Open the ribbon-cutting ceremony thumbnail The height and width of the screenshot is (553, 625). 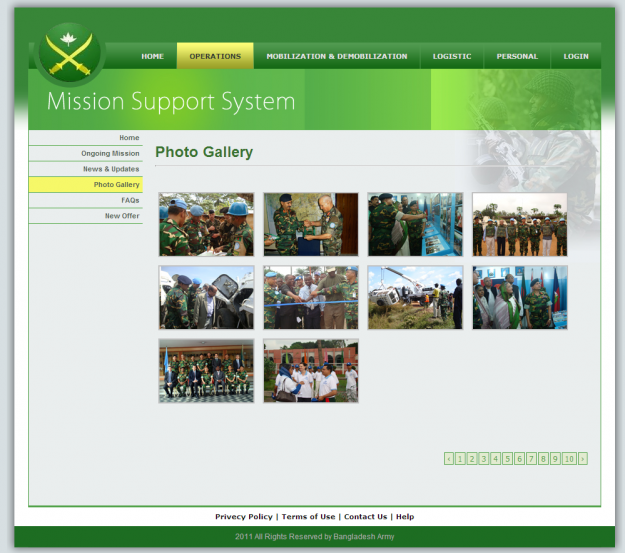tap(311, 297)
